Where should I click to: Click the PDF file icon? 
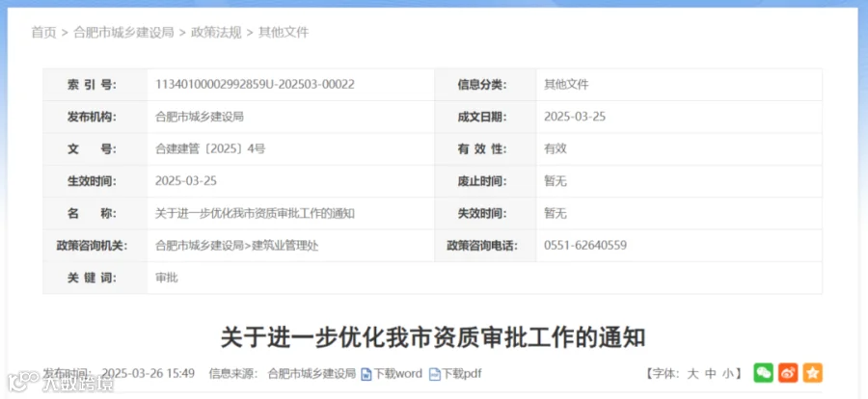click(435, 374)
